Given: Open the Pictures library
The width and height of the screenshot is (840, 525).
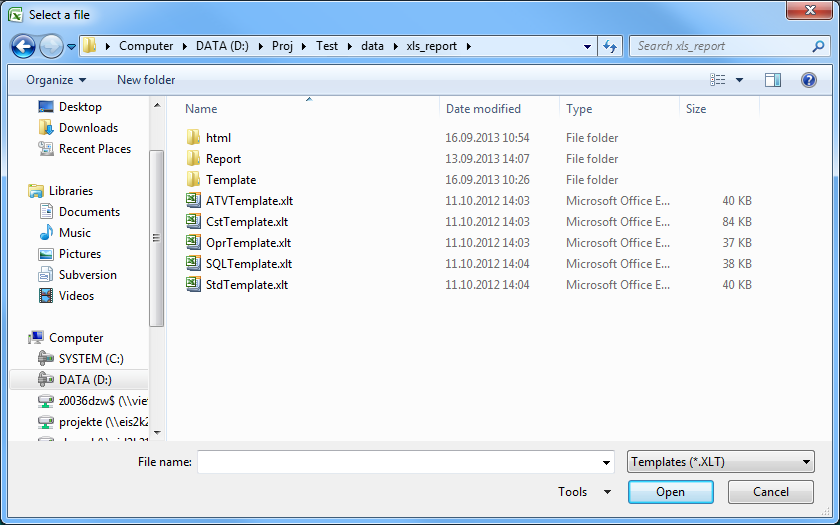Looking at the screenshot, I should (x=80, y=253).
